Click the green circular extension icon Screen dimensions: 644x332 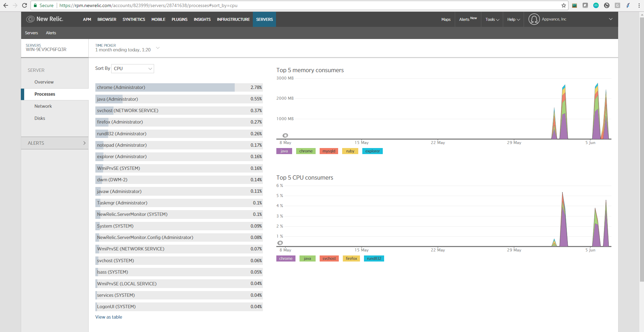pos(596,5)
